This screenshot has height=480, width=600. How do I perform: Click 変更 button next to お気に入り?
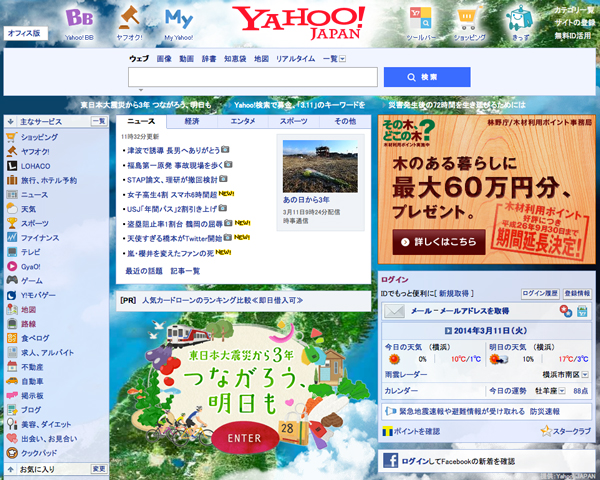click(99, 469)
